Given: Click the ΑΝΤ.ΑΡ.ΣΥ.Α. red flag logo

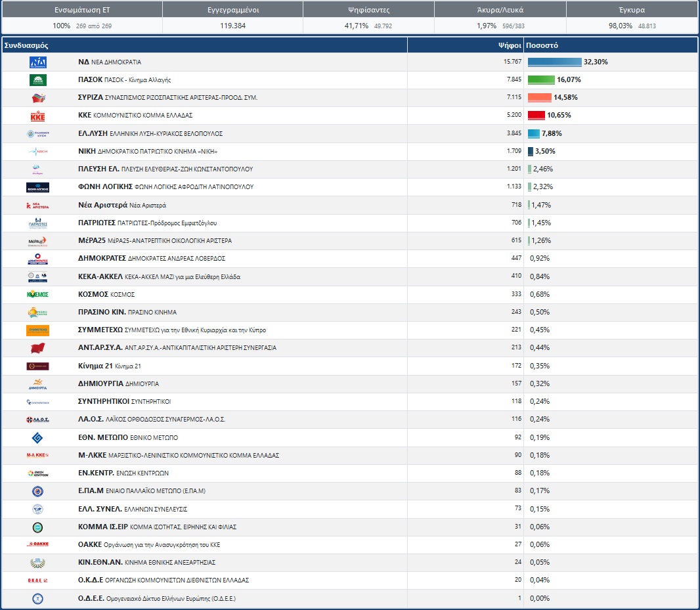Looking at the screenshot, I should click(x=38, y=348).
